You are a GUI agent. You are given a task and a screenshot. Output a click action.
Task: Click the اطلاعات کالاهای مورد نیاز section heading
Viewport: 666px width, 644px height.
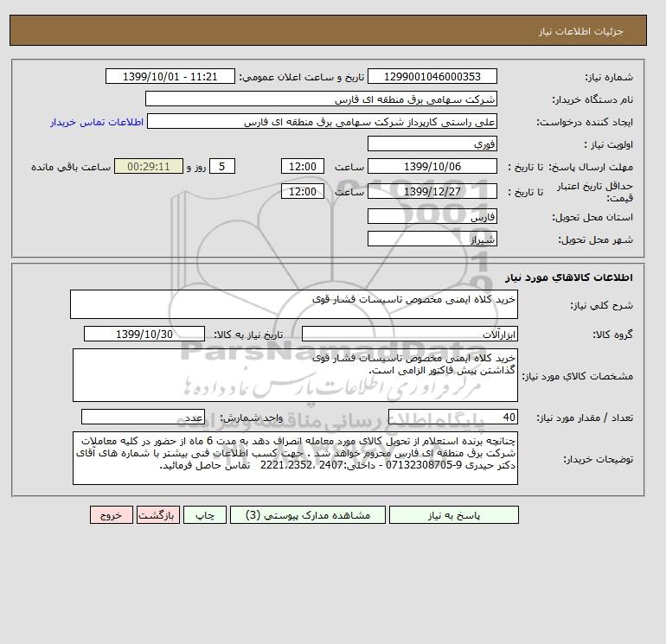pos(569,277)
